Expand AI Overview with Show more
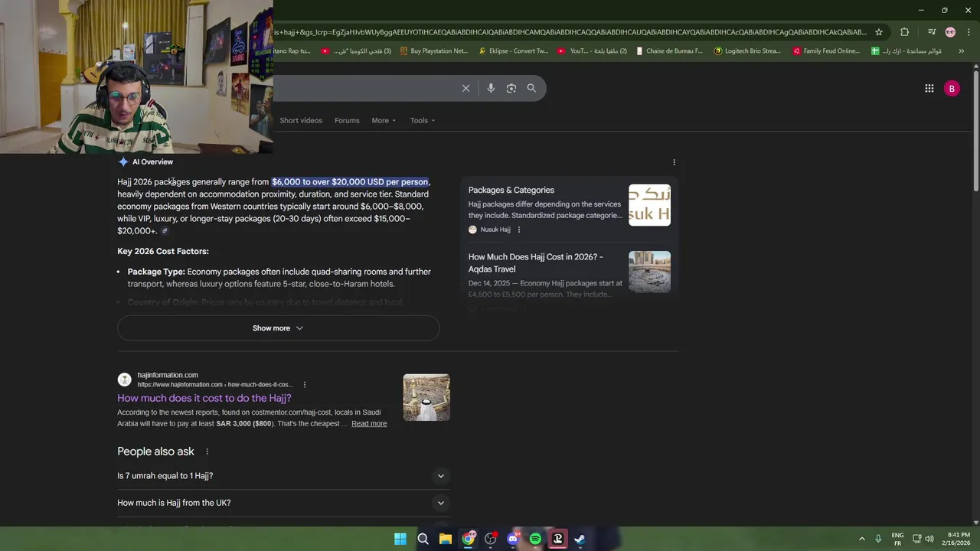980x551 pixels. click(278, 328)
